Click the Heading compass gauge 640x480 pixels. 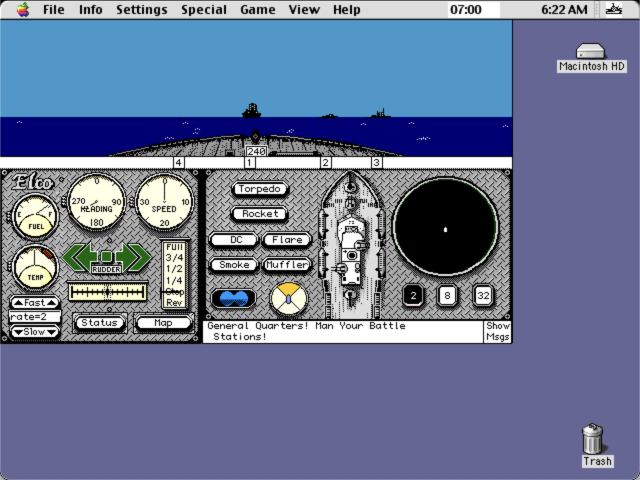tap(96, 202)
